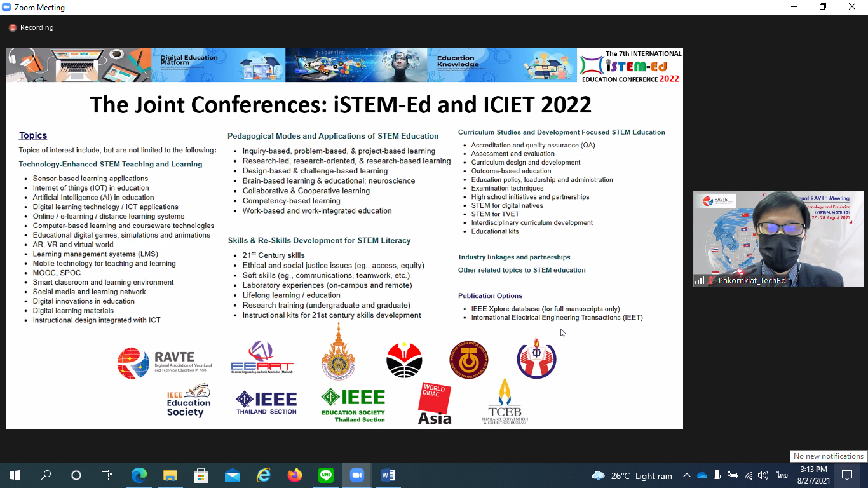Viewport: 868px width, 488px height.
Task: Click 'Publication Options' heading
Action: [490, 296]
